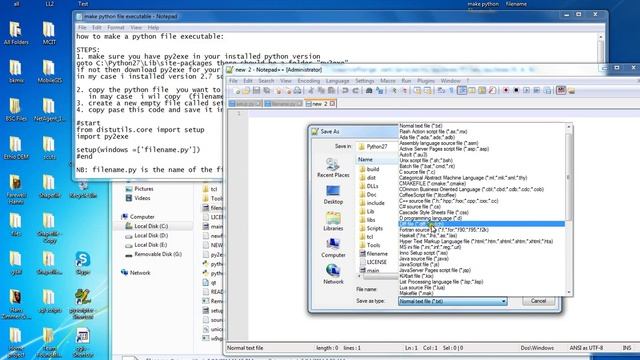Select Pictures in Explorer navigation pane
The image size is (640, 360).
[144, 189]
